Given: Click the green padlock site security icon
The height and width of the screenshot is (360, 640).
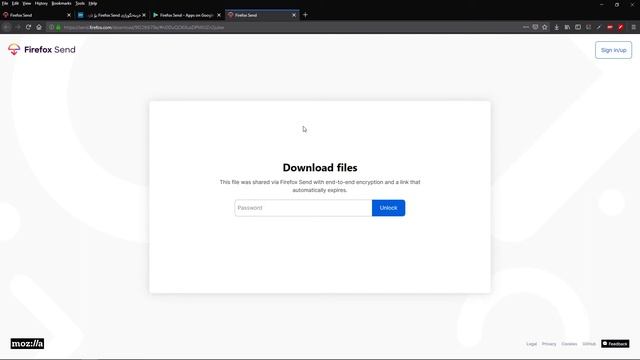Looking at the screenshot, I should click(x=58, y=27).
